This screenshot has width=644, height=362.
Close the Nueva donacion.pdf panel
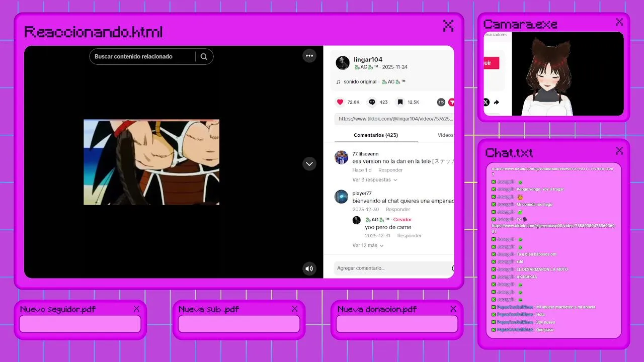[453, 309]
